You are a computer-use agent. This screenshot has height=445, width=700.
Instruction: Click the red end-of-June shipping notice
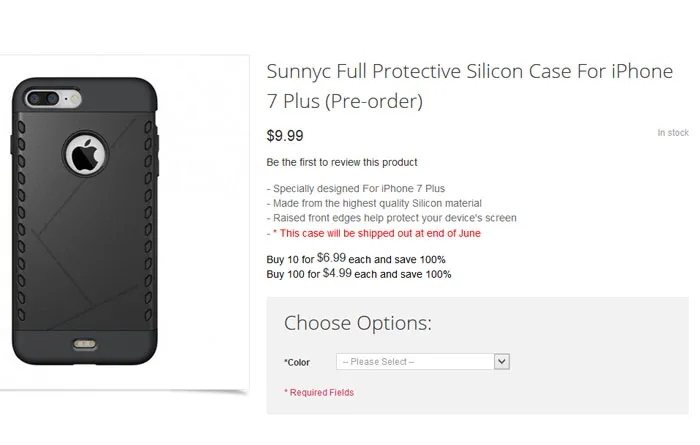pos(376,233)
